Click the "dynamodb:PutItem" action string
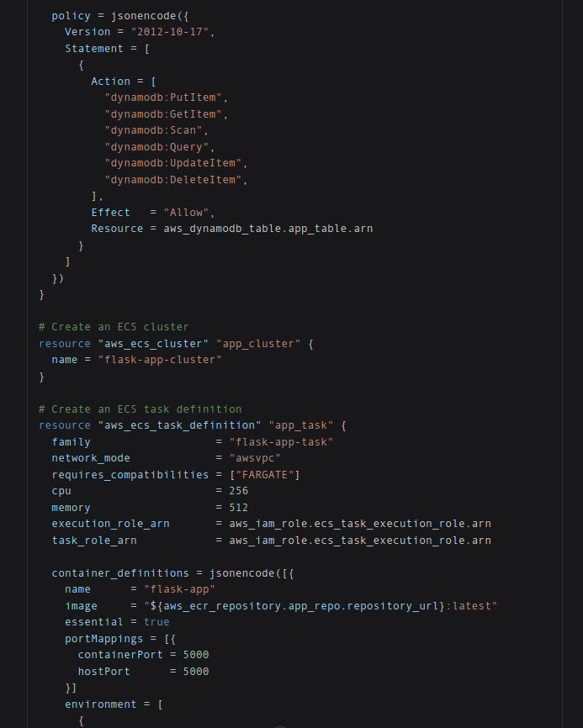This screenshot has height=728, width=583. pos(163,98)
